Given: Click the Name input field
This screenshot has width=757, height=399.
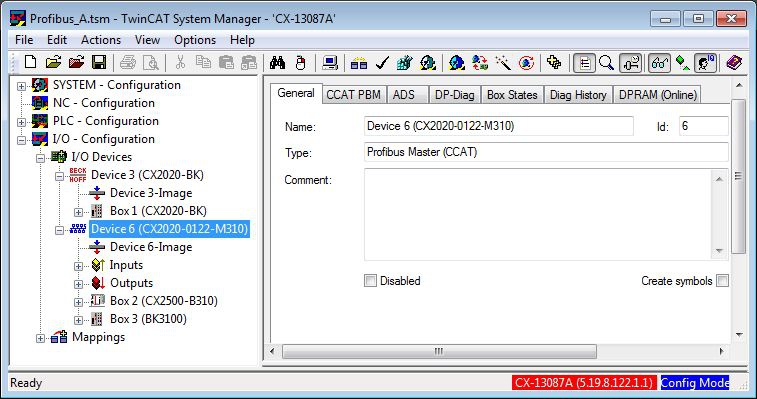Looking at the screenshot, I should click(499, 126).
